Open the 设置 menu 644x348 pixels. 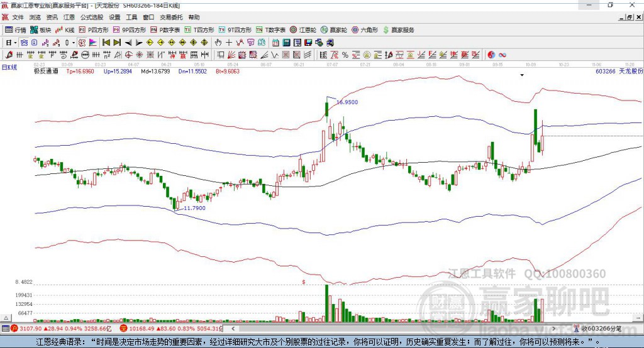click(114, 17)
